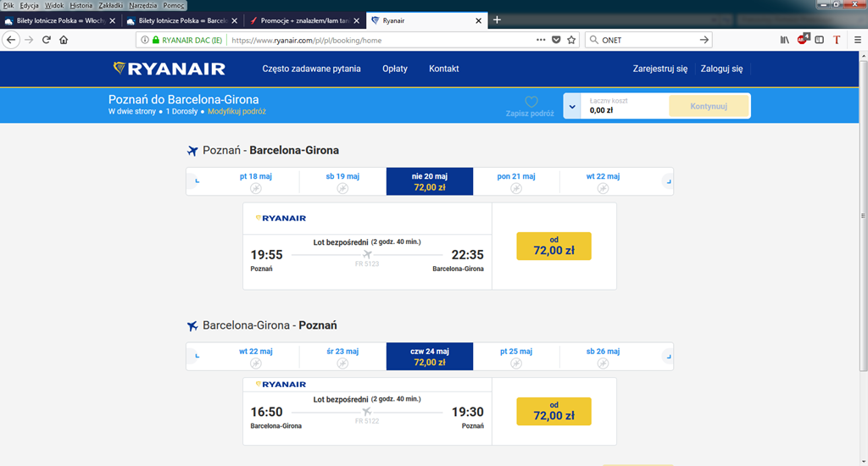Viewport: 868px width, 466px height.
Task: Open page actions three-dot menu in address bar
Action: (x=541, y=40)
